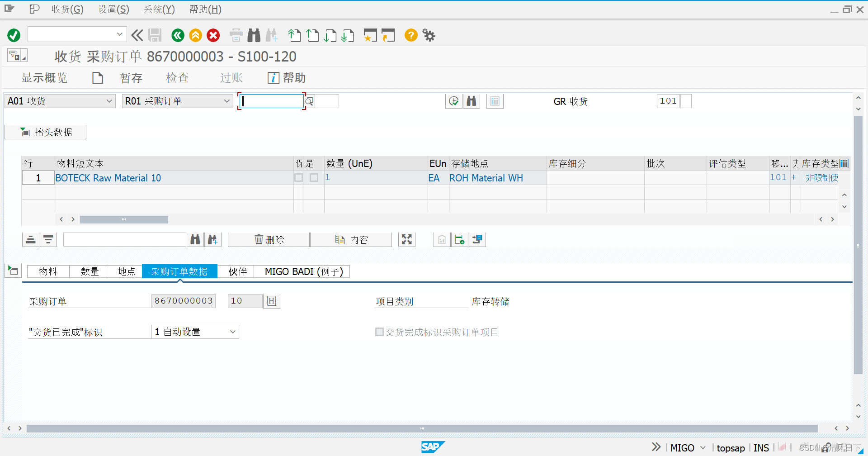Click the Generate Shortcut icon

tap(388, 35)
